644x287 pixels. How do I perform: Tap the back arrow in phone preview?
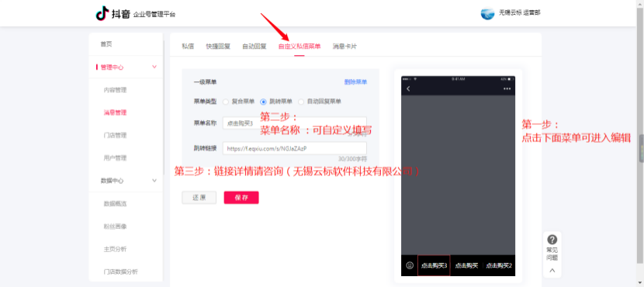(408, 88)
